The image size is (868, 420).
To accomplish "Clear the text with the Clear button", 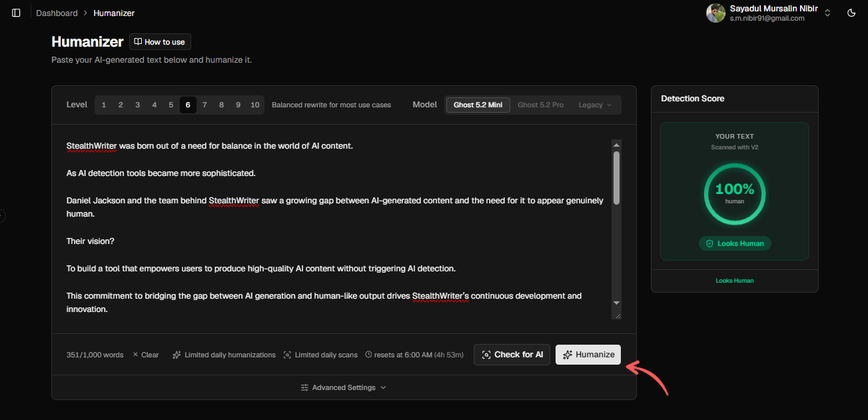I will click(x=146, y=355).
